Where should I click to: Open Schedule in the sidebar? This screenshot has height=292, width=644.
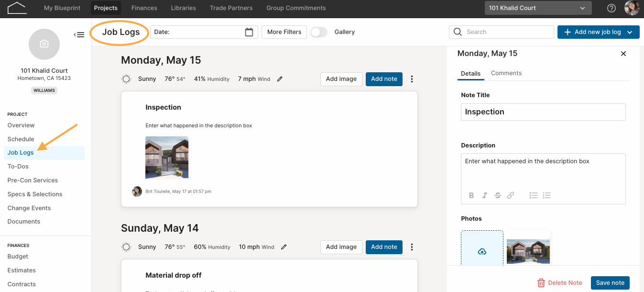[21, 139]
